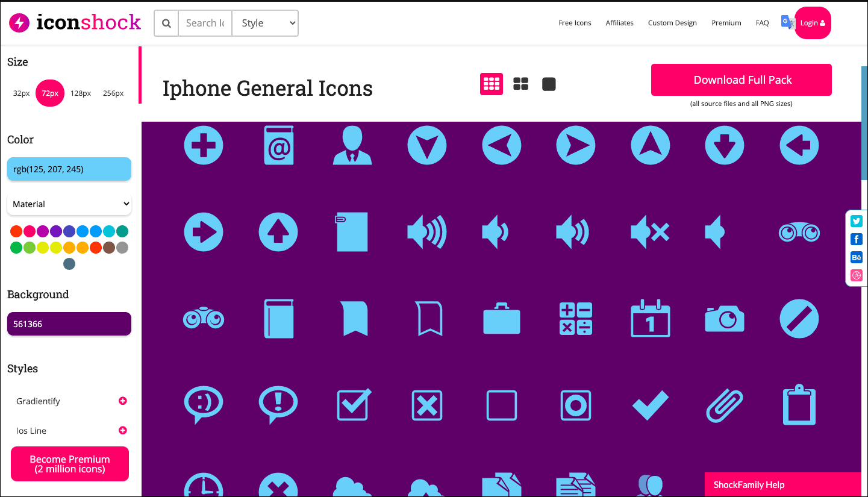Screen dimensions: 868x497
Task: Click the calculator icon
Action: pyautogui.click(x=575, y=318)
